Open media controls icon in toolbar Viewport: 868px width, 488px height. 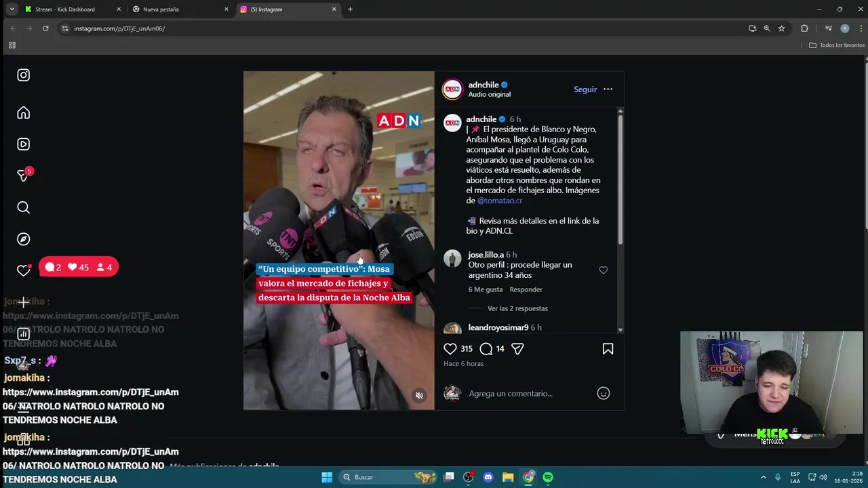click(828, 28)
